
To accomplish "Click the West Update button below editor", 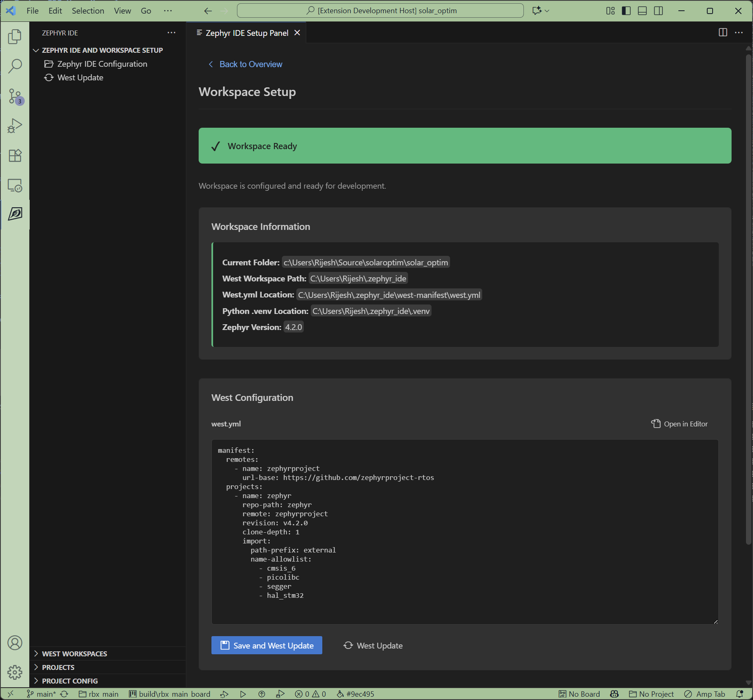I will point(373,646).
